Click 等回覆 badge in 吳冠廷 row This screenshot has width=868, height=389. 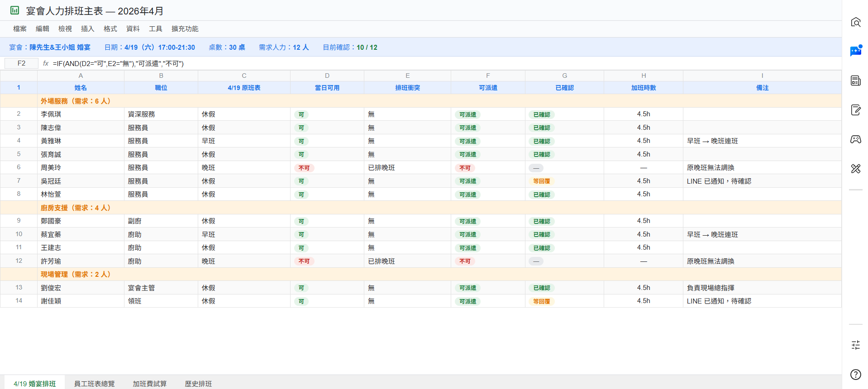(541, 181)
